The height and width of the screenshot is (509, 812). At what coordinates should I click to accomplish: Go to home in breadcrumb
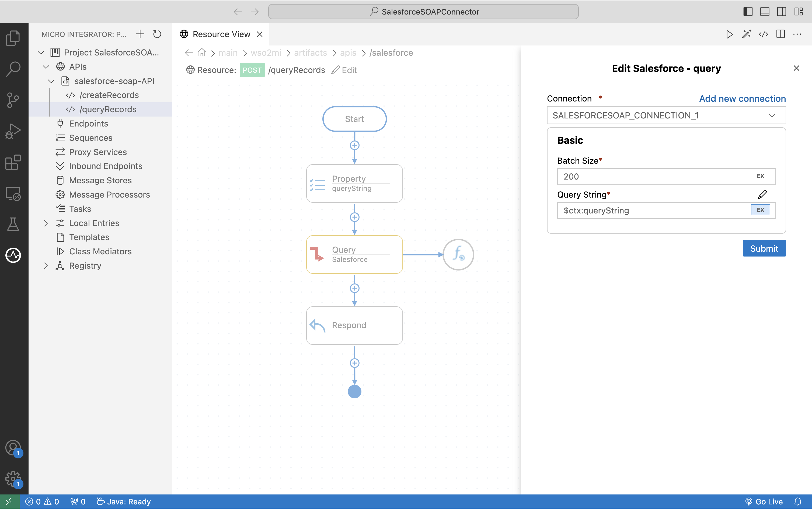[202, 52]
